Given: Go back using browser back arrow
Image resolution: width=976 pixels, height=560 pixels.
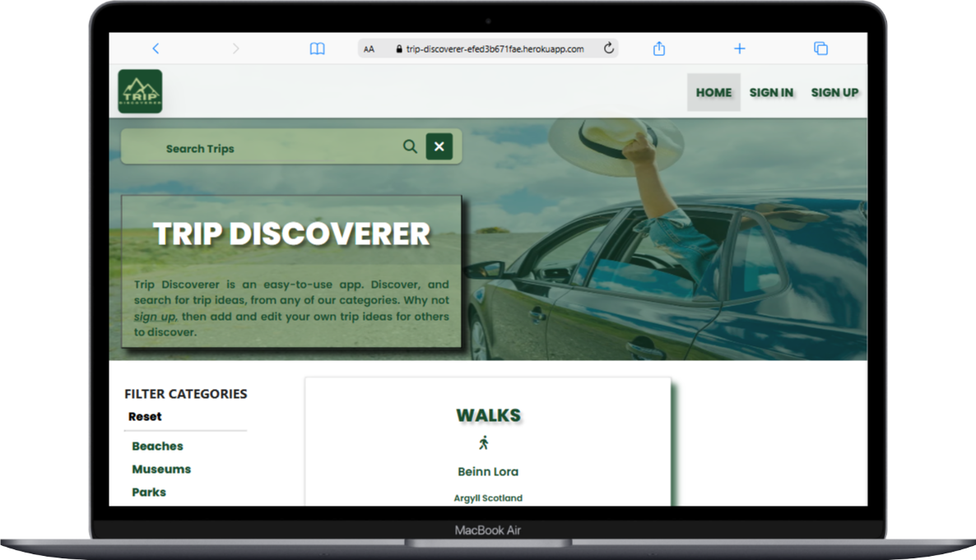Looking at the screenshot, I should coord(156,49).
